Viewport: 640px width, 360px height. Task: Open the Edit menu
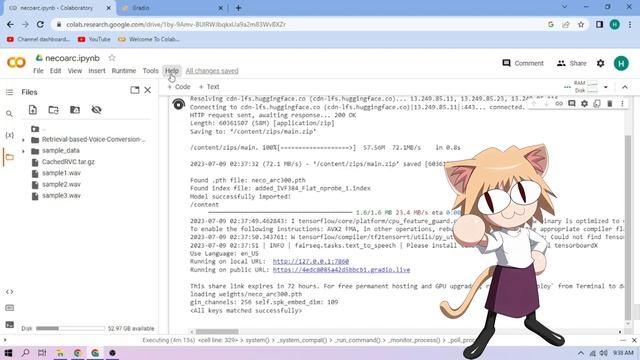56,71
